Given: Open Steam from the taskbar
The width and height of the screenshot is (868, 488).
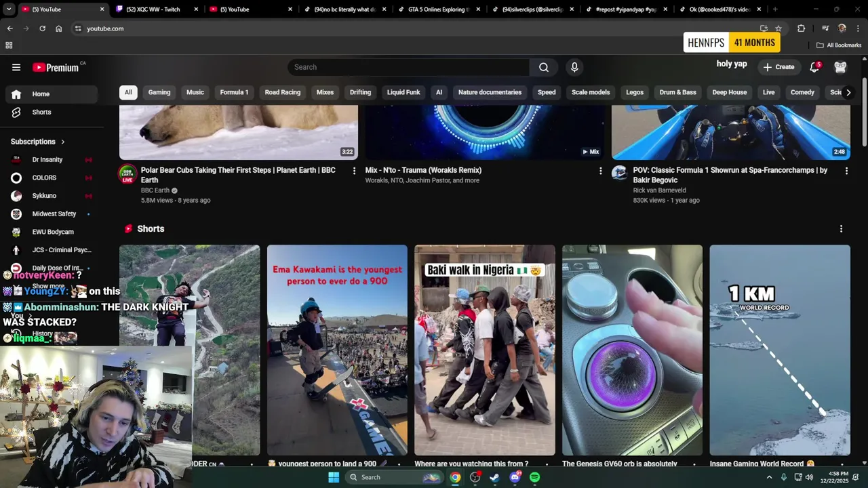Looking at the screenshot, I should click(495, 477).
